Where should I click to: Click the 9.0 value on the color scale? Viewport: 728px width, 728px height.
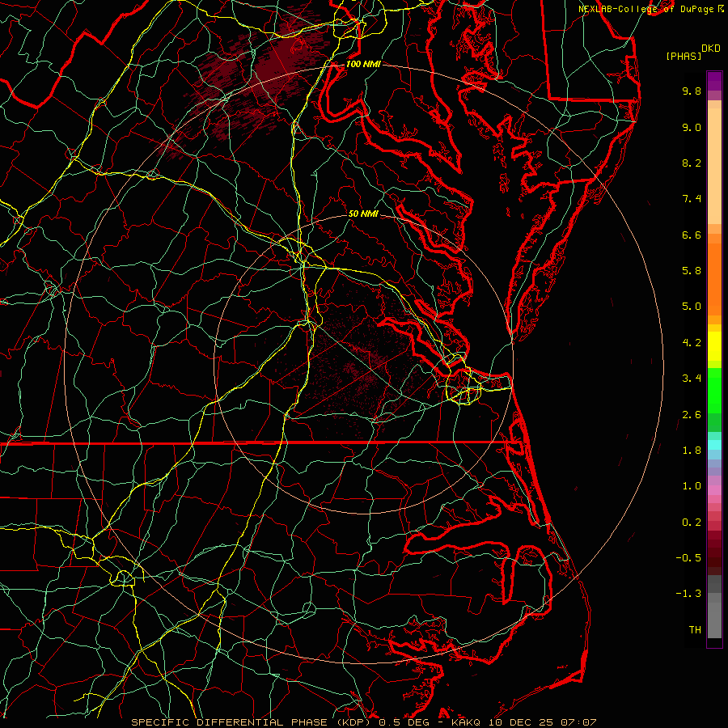click(x=692, y=127)
